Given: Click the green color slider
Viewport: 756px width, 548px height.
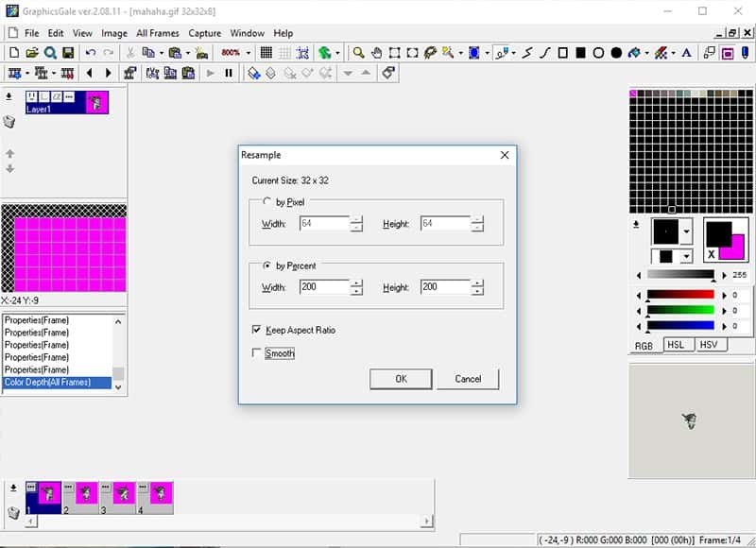Looking at the screenshot, I should [x=680, y=310].
